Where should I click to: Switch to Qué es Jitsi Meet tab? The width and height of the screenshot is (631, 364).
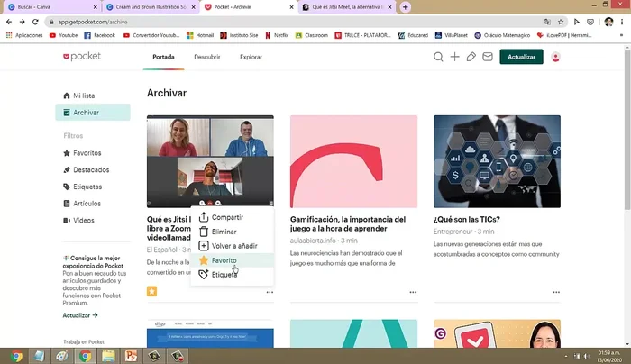tap(347, 7)
